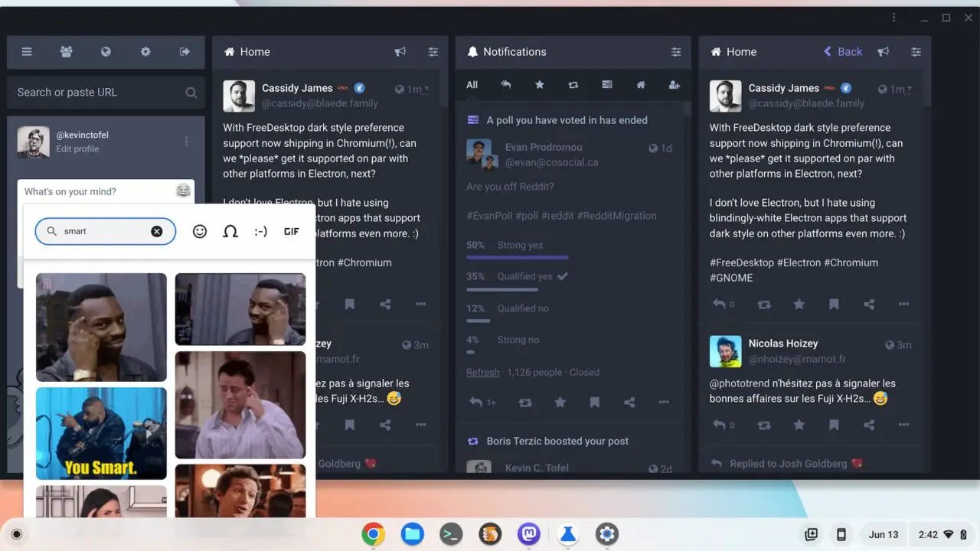Select the Joey from Friends GIF thumbnail
This screenshot has height=551, width=980.
(240, 404)
